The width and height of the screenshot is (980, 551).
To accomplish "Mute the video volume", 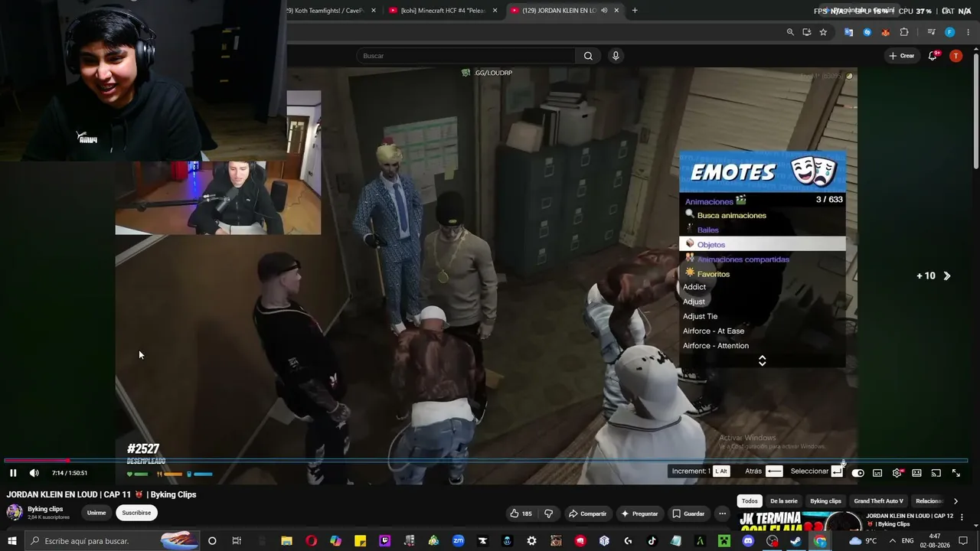I will click(x=34, y=473).
